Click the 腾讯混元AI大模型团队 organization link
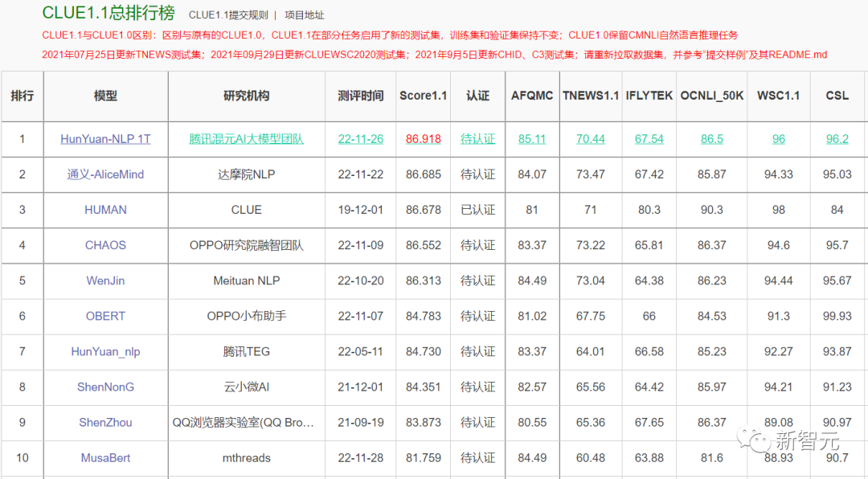Image resolution: width=868 pixels, height=479 pixels. [247, 139]
